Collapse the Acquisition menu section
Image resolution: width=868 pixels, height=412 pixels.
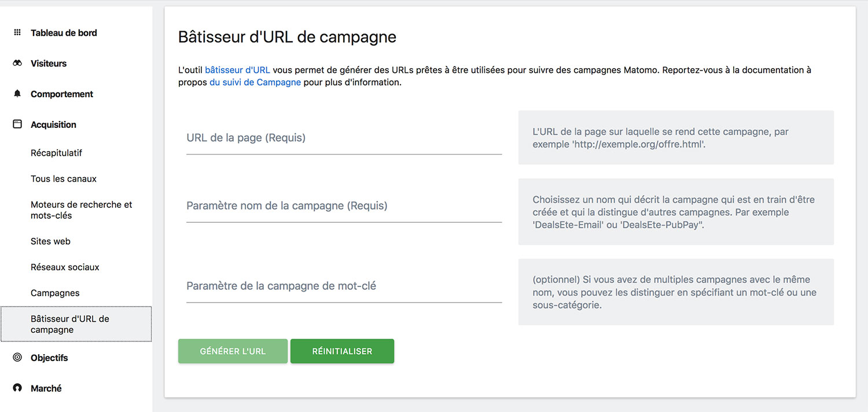pos(53,125)
